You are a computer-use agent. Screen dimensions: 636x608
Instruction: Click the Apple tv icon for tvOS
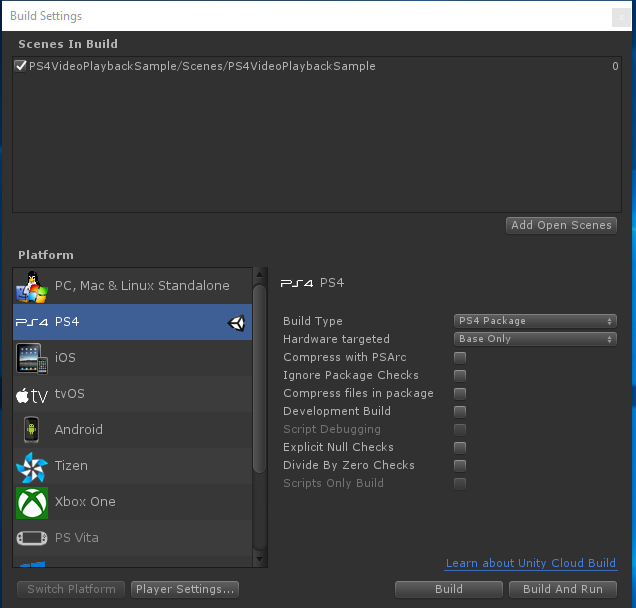click(32, 395)
